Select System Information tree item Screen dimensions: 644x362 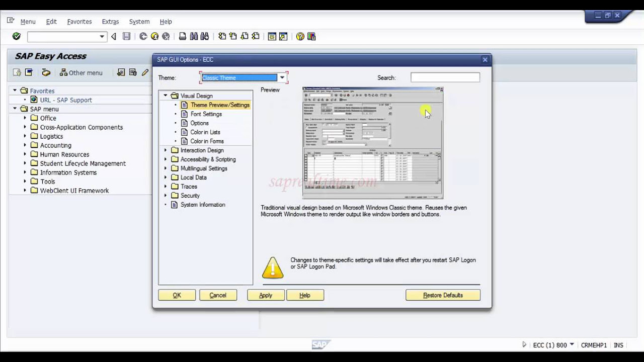(x=203, y=205)
